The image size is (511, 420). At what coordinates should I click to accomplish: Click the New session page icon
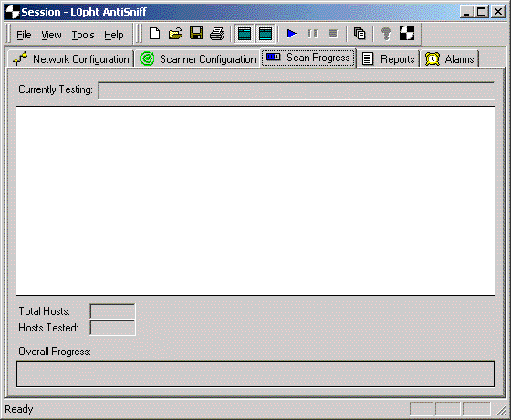tap(154, 34)
